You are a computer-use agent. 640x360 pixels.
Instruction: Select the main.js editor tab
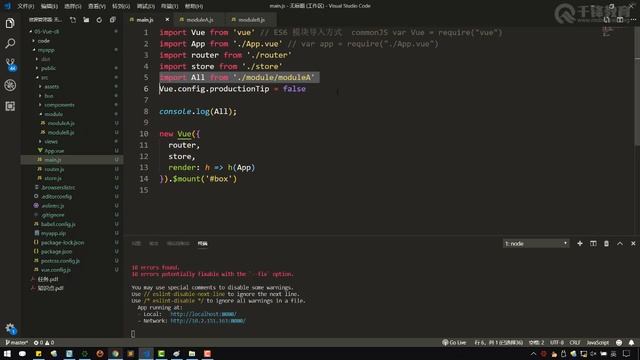145,20
